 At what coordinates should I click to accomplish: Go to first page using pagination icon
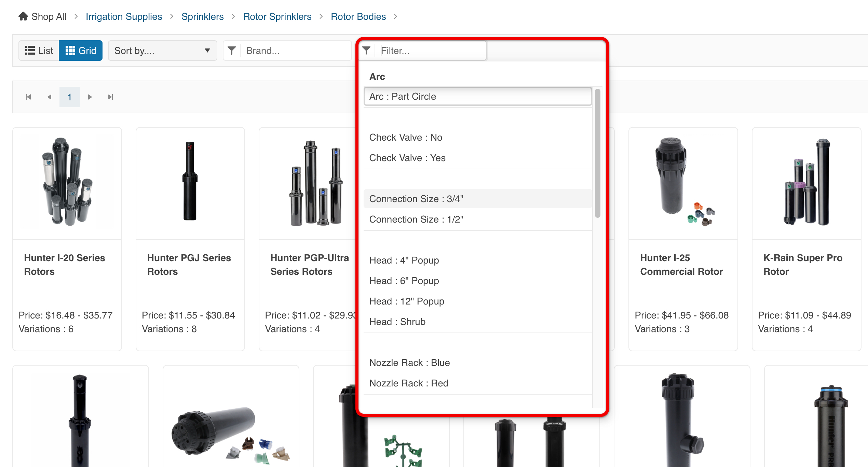point(28,97)
